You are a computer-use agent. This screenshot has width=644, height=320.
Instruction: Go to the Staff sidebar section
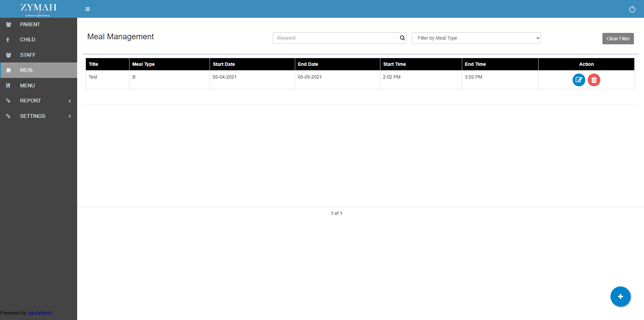click(x=28, y=55)
